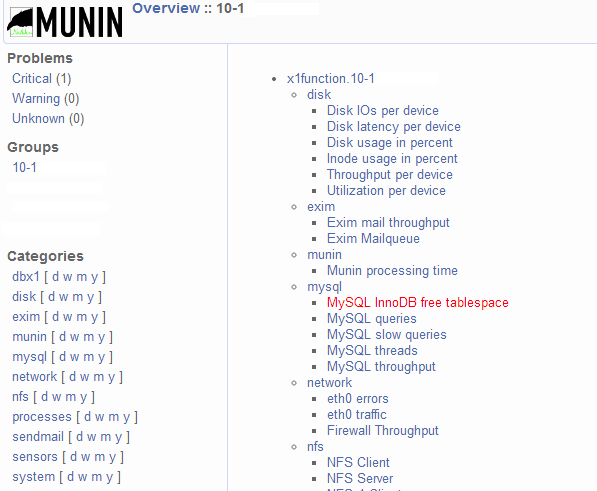Open MySQL queries graph
Image resolution: width=597 pixels, height=491 pixels.
(x=372, y=319)
